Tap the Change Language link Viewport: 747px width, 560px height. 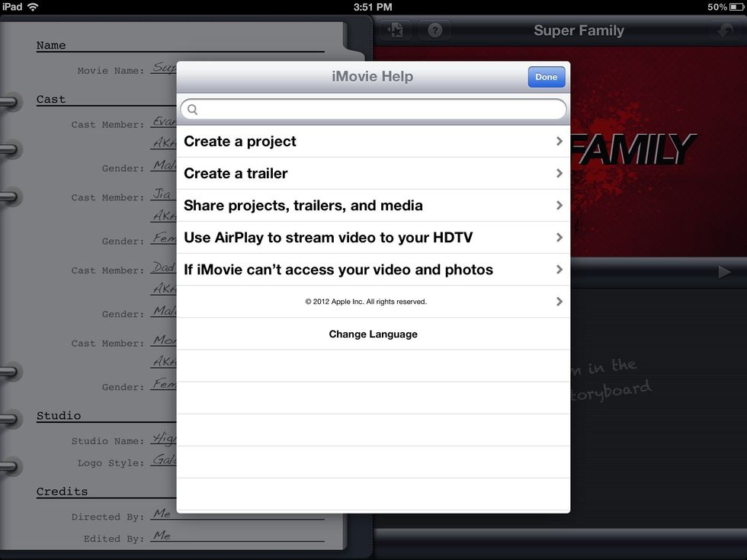tap(373, 334)
